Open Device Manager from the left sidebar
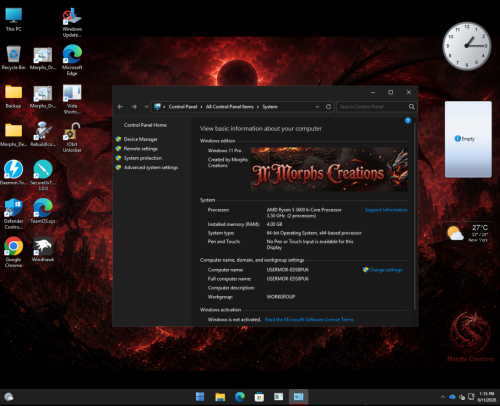This screenshot has height=406, width=500. (x=140, y=139)
